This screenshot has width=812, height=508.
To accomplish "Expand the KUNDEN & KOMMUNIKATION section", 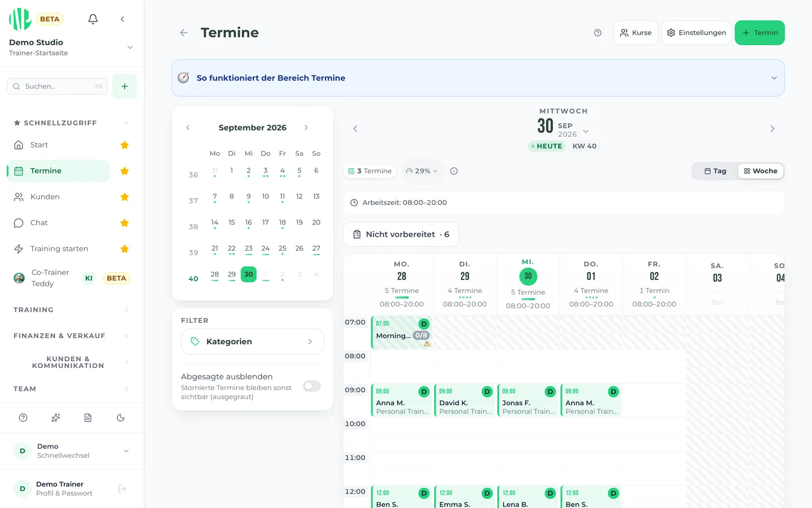I will pos(72,362).
